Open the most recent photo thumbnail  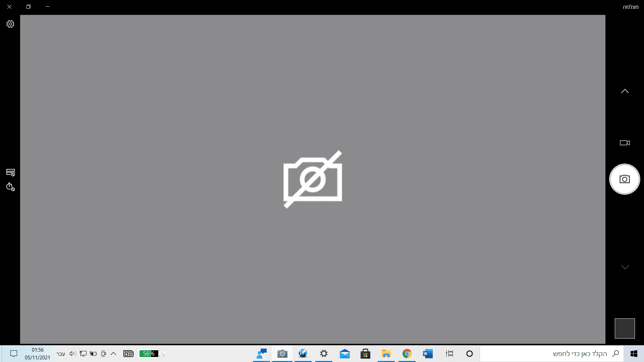click(x=625, y=328)
